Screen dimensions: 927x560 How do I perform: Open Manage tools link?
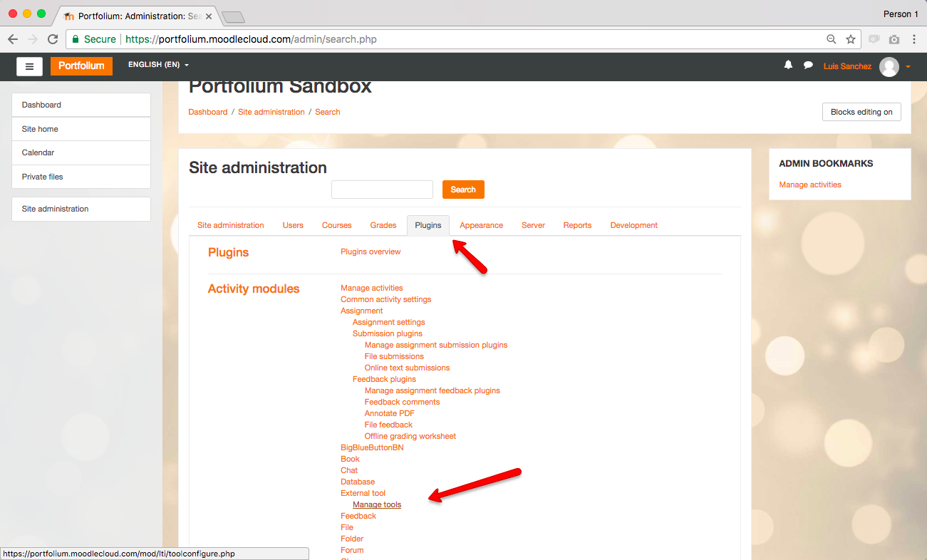377,504
